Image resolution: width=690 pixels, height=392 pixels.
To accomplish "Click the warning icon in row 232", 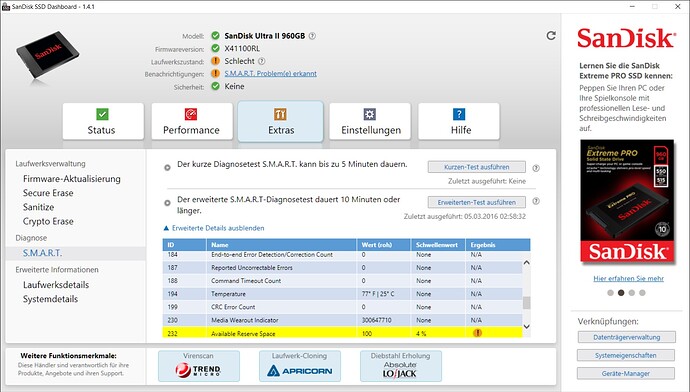I will tap(477, 333).
